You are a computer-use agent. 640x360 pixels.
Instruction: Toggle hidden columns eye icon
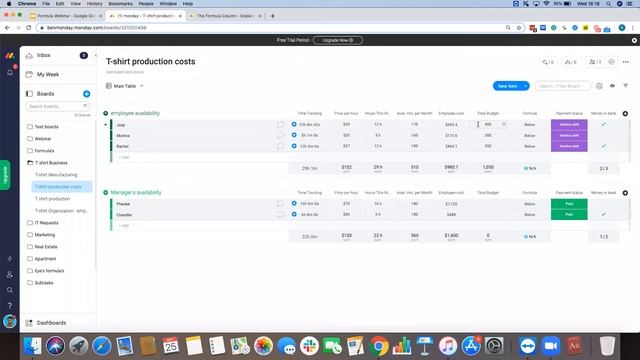tap(612, 86)
